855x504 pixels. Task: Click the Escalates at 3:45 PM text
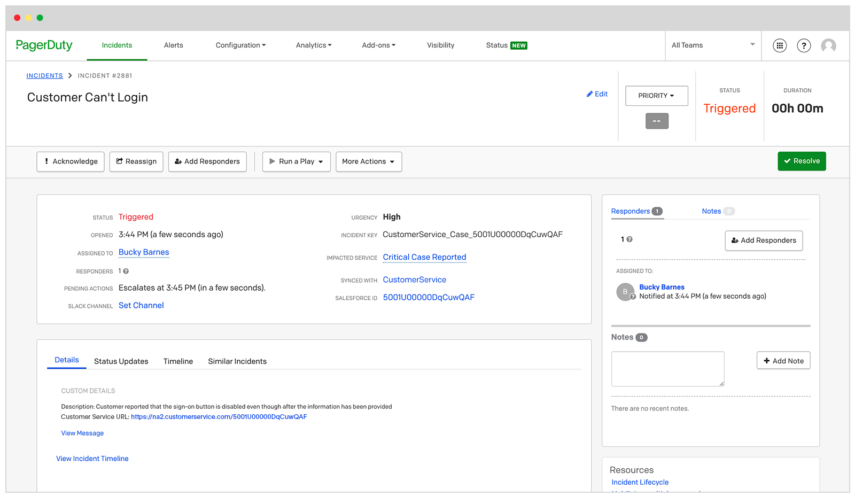tap(192, 288)
